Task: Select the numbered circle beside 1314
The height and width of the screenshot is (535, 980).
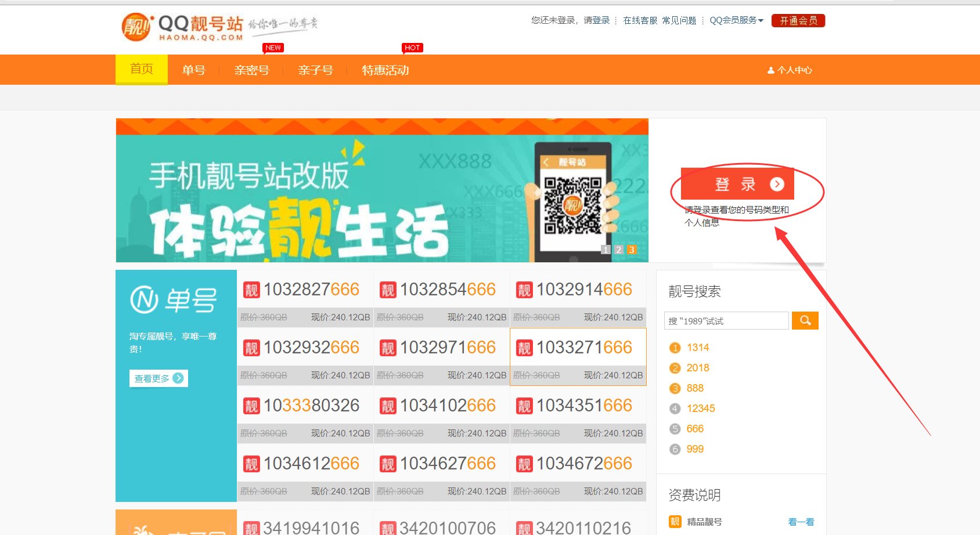Action: coord(675,348)
